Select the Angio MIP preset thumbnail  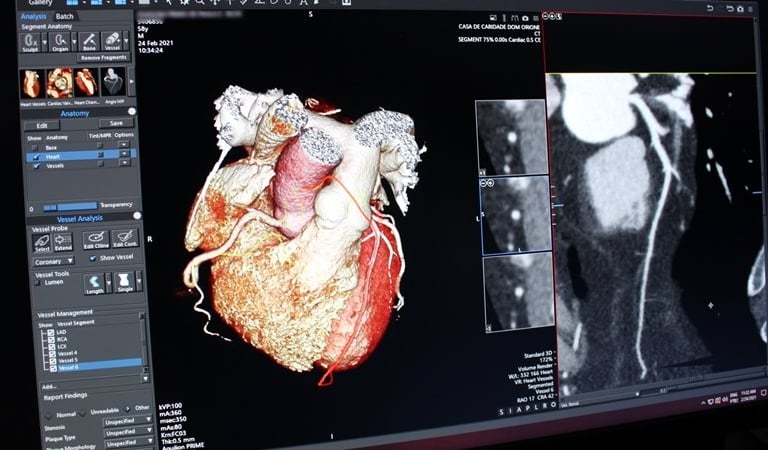click(113, 81)
